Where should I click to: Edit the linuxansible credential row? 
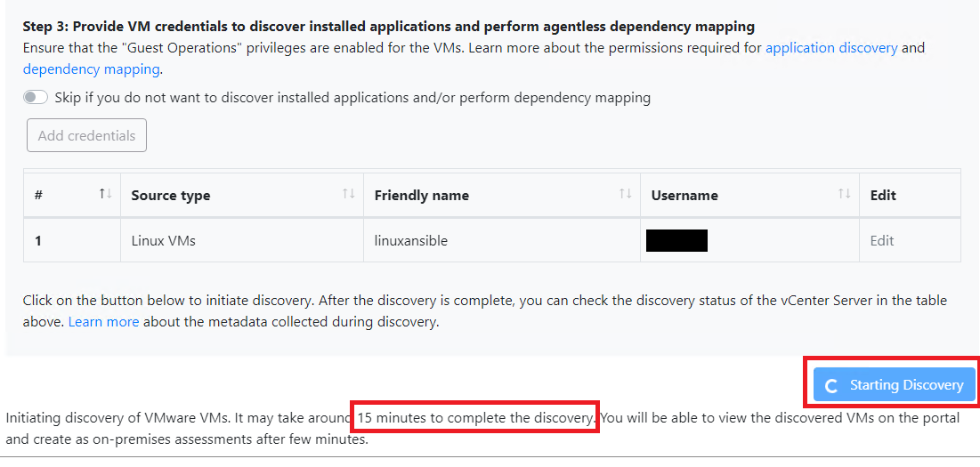coord(882,240)
